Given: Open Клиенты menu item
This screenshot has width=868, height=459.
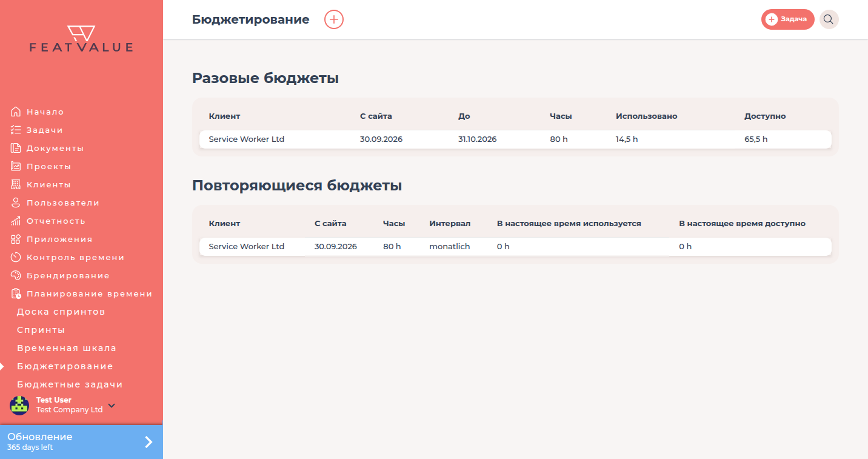Looking at the screenshot, I should [x=48, y=184].
